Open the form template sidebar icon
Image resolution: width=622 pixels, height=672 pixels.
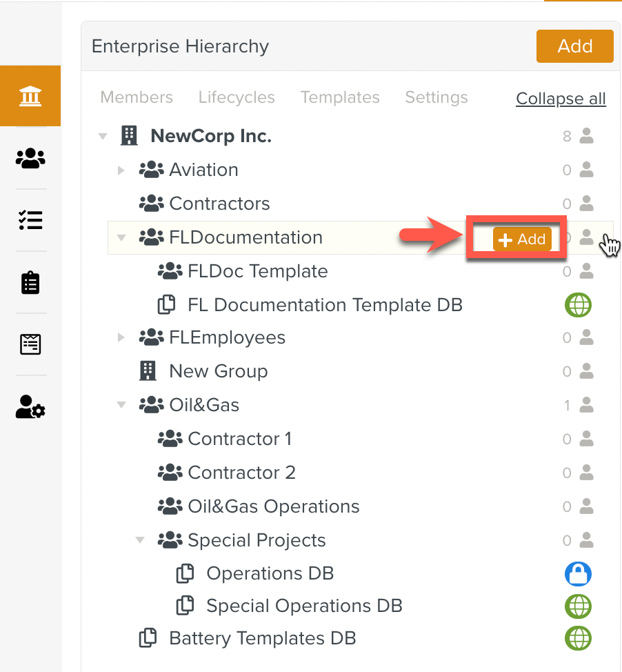coord(30,344)
